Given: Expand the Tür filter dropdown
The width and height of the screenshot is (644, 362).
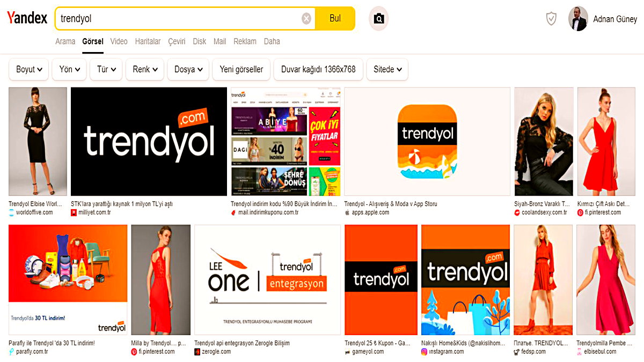Looking at the screenshot, I should tap(106, 69).
